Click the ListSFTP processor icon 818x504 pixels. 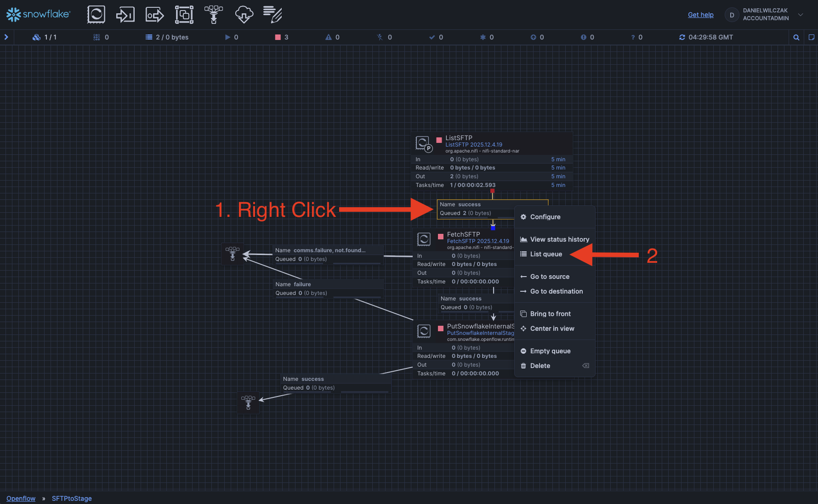point(423,143)
